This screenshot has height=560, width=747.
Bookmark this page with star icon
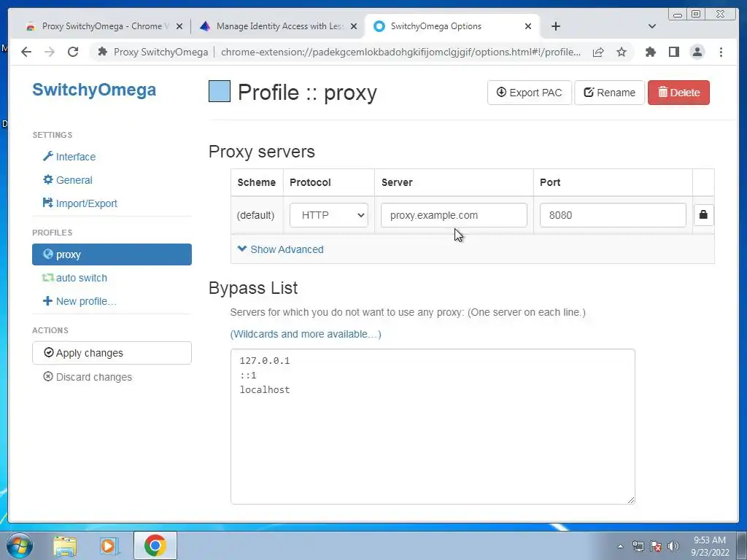622,52
